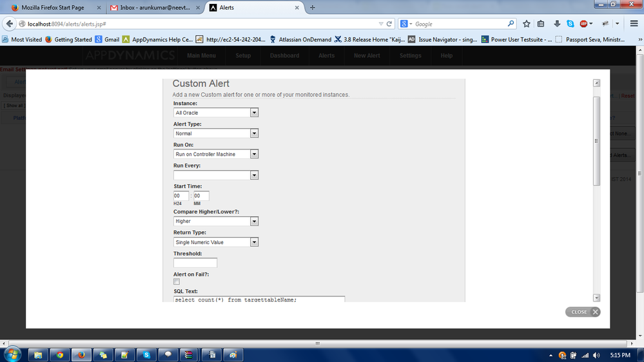Click the browser back arrow

pyautogui.click(x=10, y=24)
